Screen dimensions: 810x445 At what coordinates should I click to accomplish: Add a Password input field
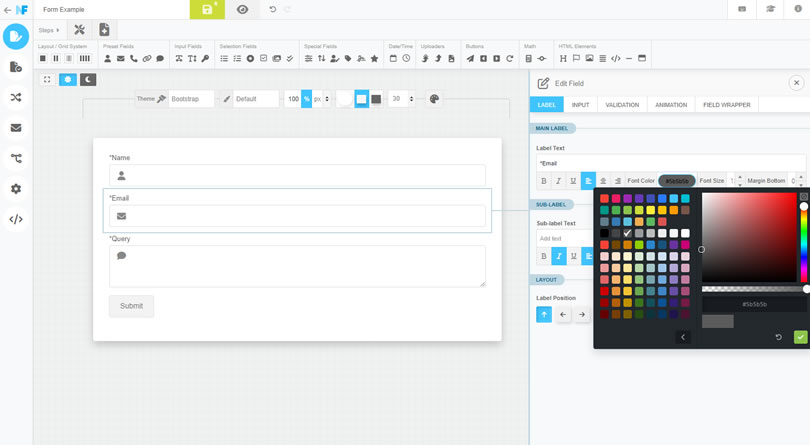[205, 58]
